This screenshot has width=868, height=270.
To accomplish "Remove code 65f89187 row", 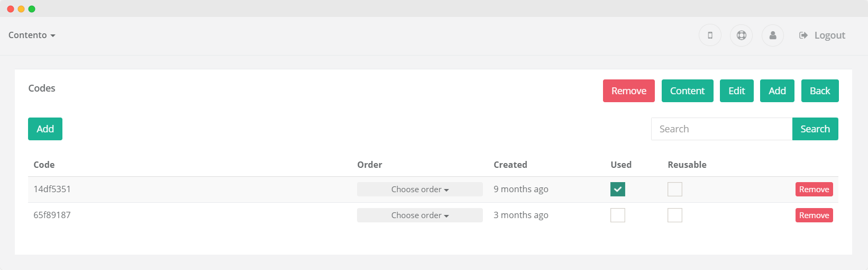I will pos(814,215).
